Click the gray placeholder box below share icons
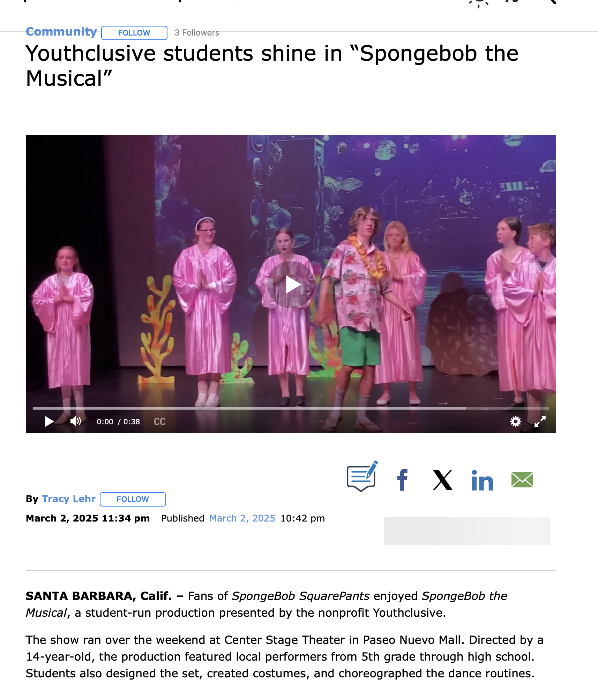Screen dimensions: 598x700 (x=467, y=531)
